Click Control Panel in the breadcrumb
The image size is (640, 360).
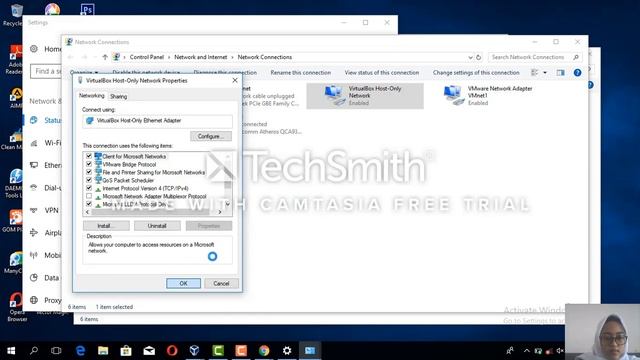pyautogui.click(x=147, y=57)
